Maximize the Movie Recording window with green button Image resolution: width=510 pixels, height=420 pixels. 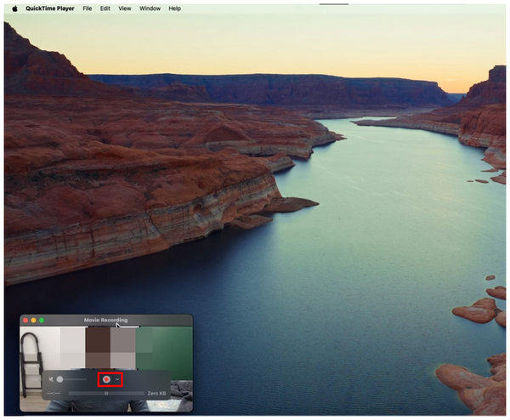tap(42, 321)
